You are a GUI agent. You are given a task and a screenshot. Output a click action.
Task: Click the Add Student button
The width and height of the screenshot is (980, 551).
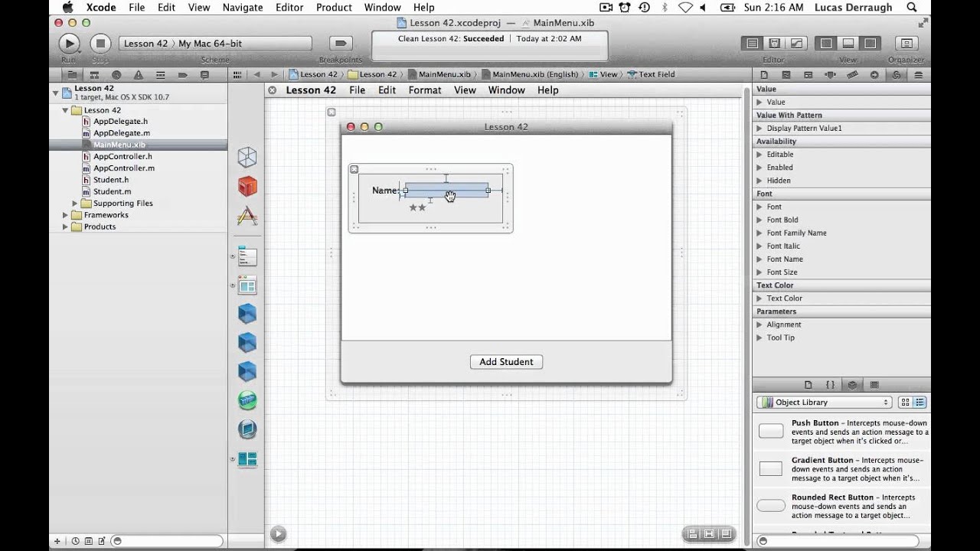(x=506, y=362)
